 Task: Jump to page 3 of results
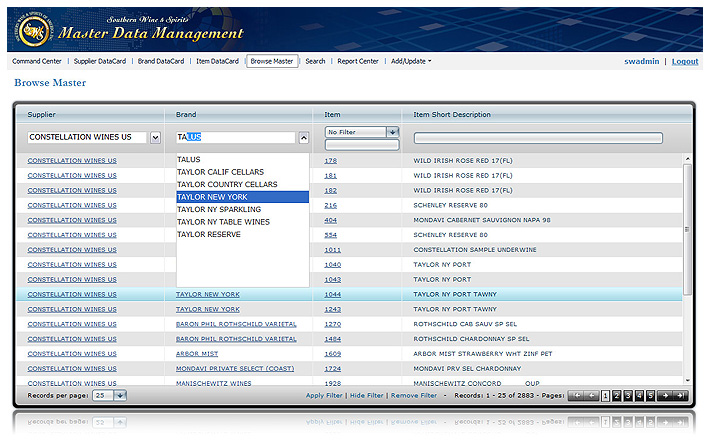pyautogui.click(x=628, y=396)
